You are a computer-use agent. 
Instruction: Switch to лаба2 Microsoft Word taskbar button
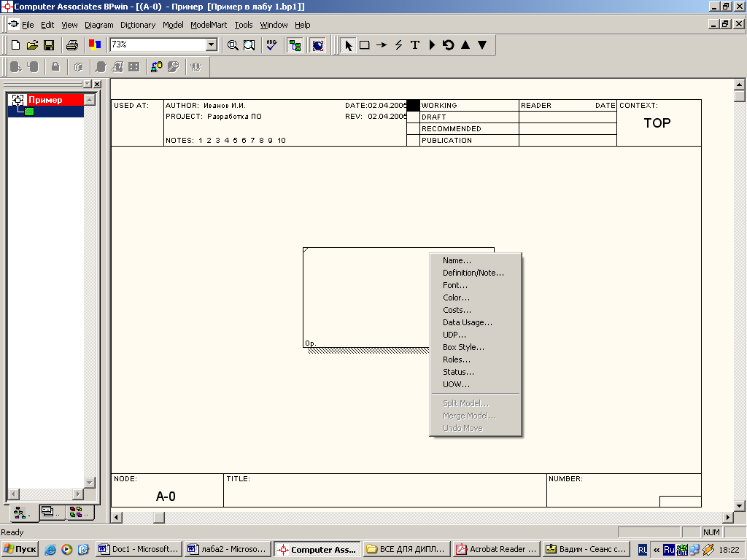pyautogui.click(x=227, y=549)
